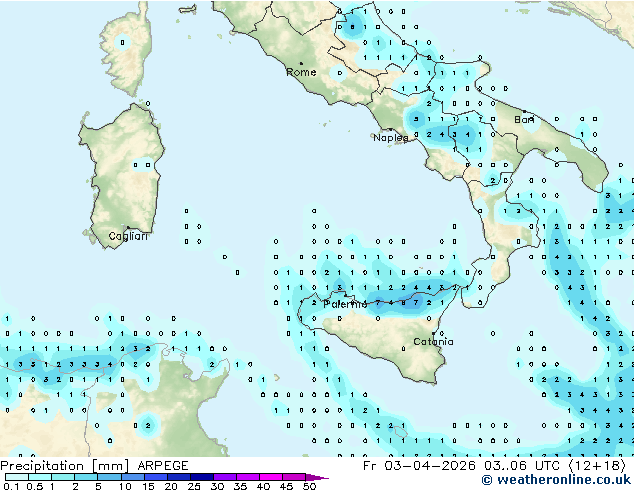Click the 5–10 mm legend swatch
Viewport: 634px width, 490px height.
[x=109, y=477]
